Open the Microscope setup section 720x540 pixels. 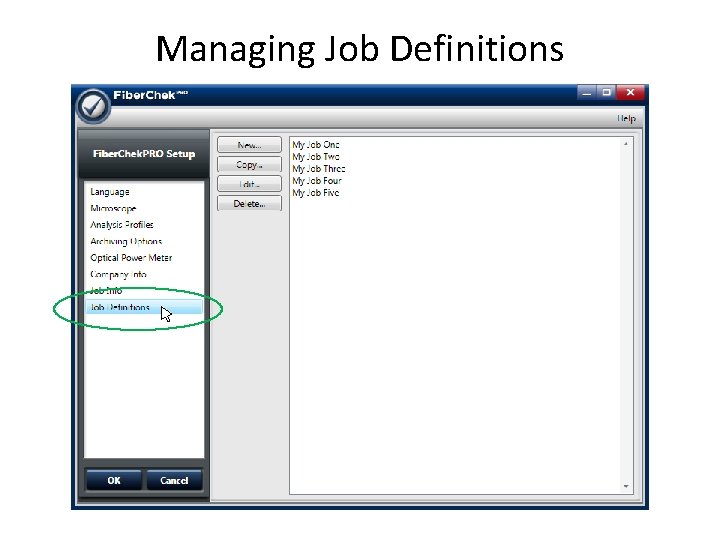point(113,208)
